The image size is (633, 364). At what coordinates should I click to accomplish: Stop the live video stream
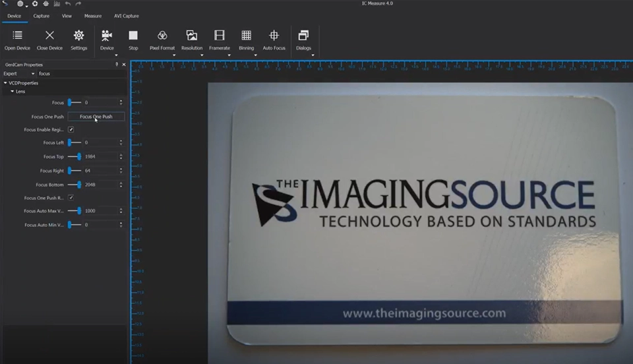133,36
